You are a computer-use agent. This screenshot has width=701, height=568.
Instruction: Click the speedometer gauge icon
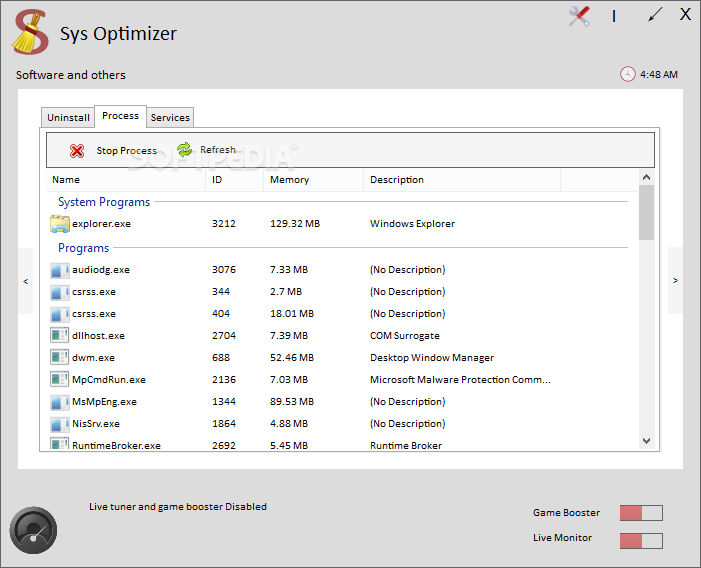[x=33, y=530]
